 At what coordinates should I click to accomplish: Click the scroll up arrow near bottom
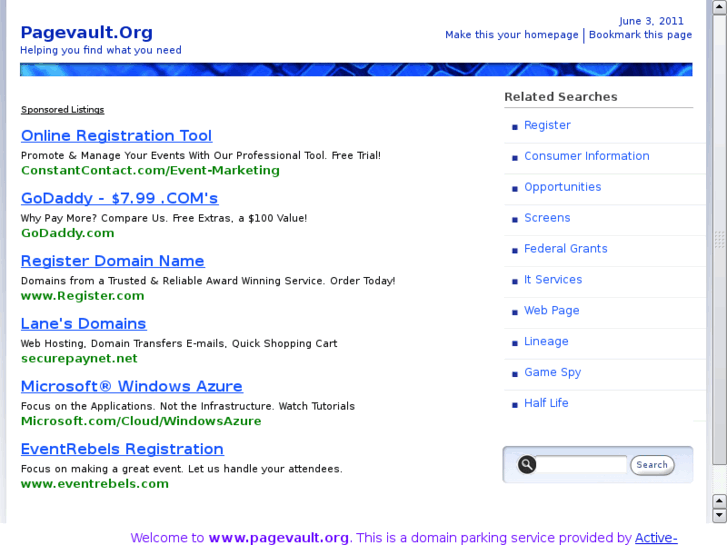pyautogui.click(x=720, y=501)
